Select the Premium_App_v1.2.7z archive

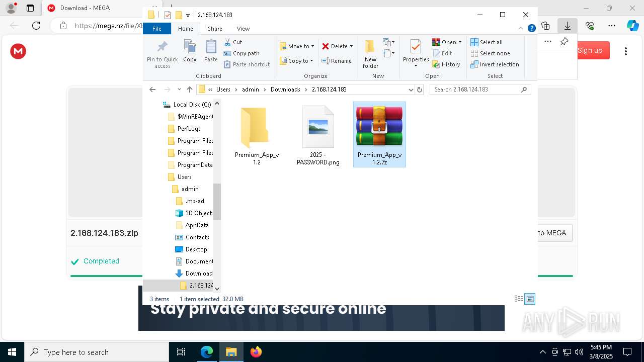point(379,135)
